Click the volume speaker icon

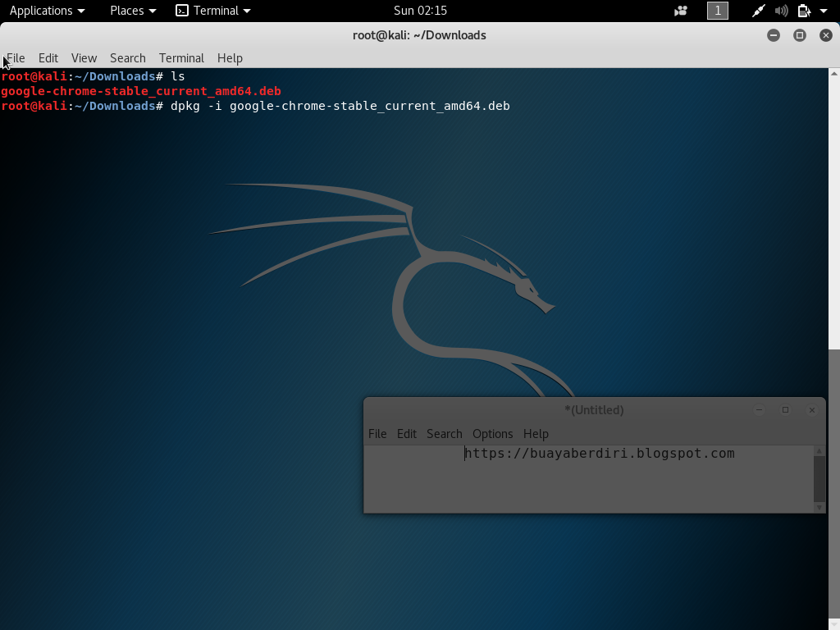point(781,11)
